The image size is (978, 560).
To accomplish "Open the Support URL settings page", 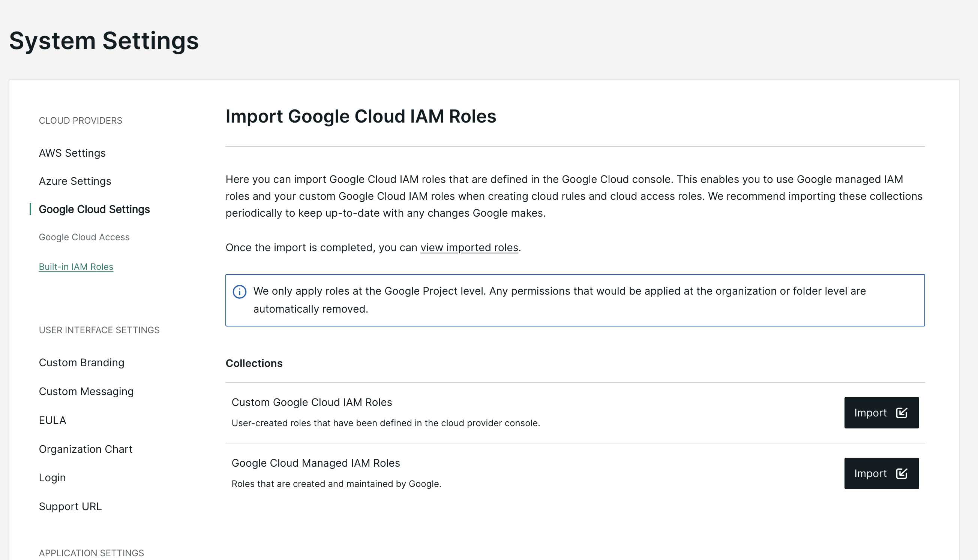I will 70,506.
